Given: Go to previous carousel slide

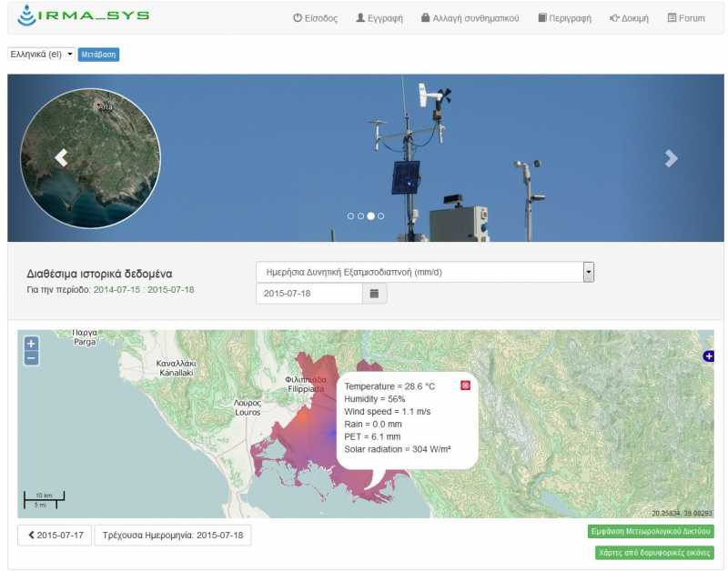Looking at the screenshot, I should coord(61,158).
